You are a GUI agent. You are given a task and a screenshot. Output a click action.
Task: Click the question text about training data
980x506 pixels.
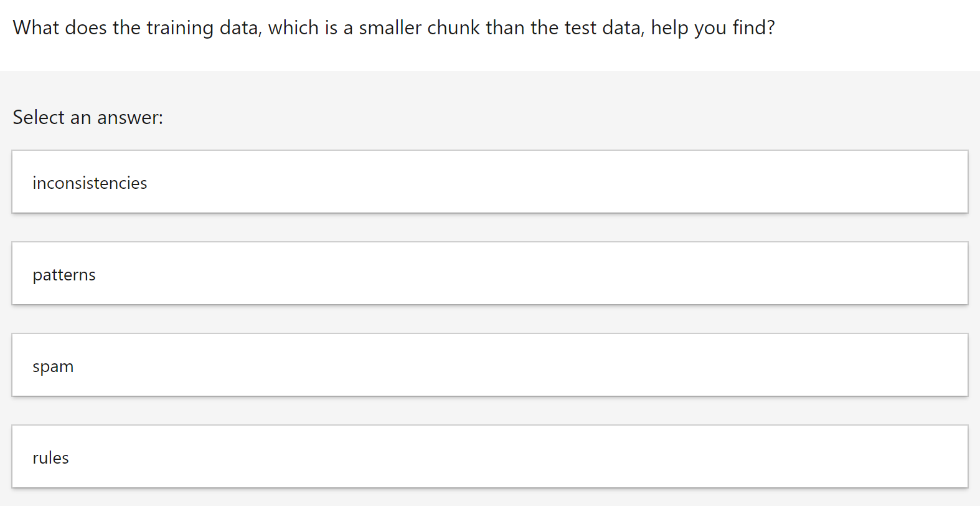click(x=393, y=28)
